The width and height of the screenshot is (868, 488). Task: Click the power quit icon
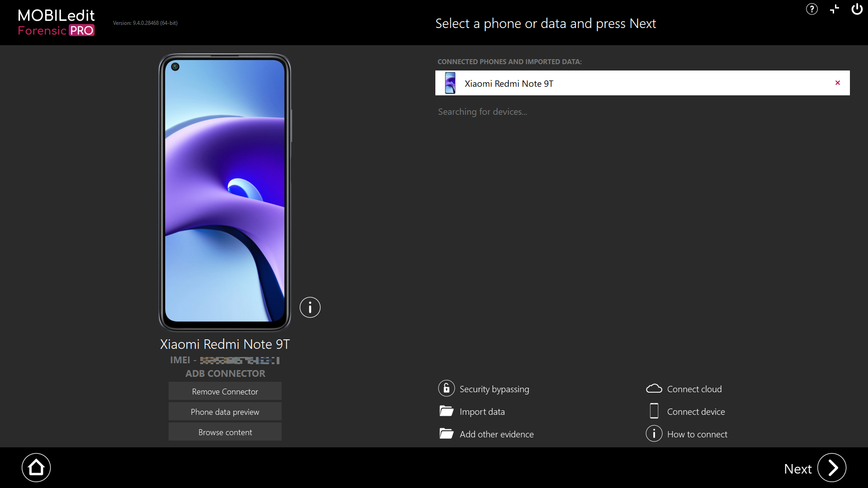point(857,9)
